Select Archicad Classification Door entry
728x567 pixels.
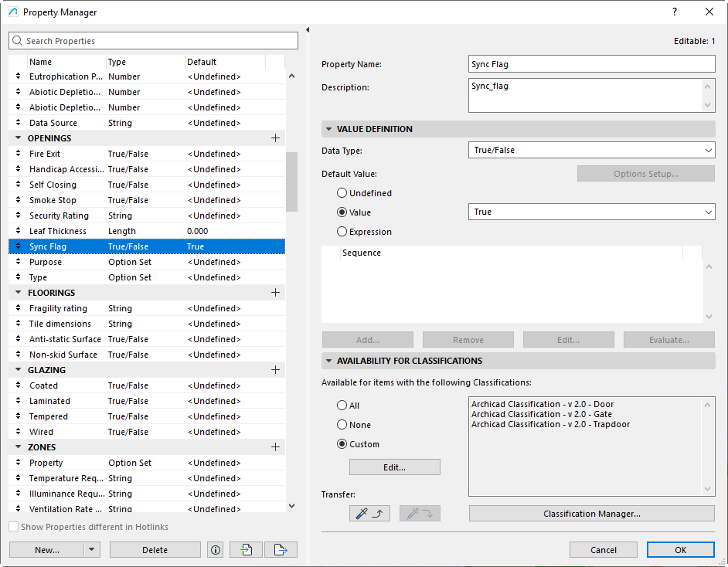pos(543,404)
